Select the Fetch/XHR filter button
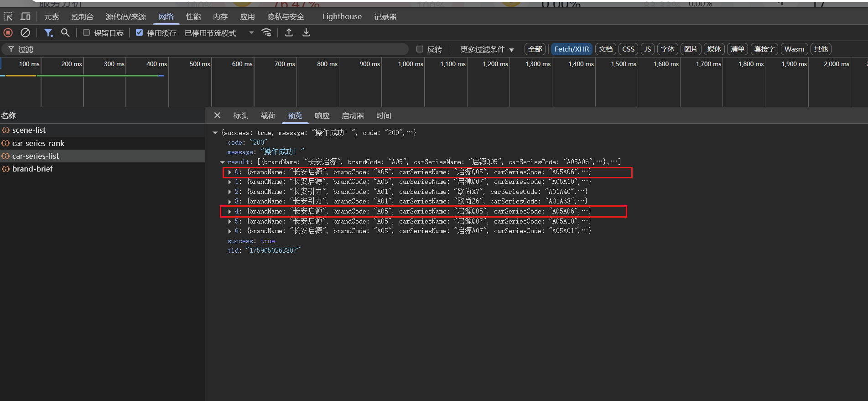 coord(572,49)
